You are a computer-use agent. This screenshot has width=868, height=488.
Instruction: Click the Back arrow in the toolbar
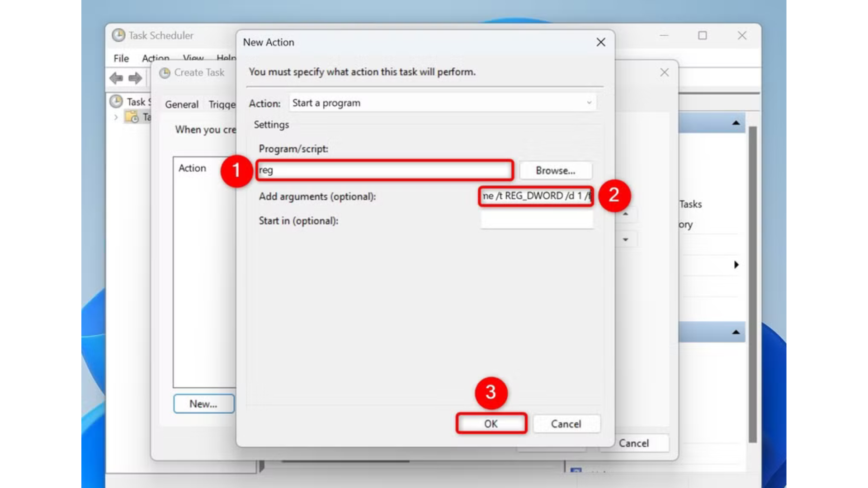116,79
